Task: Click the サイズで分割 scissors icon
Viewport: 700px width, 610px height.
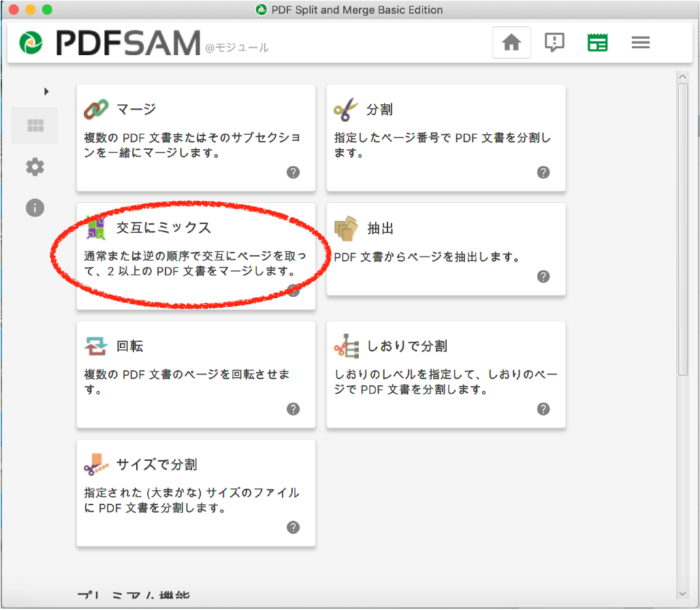Action: [96, 464]
